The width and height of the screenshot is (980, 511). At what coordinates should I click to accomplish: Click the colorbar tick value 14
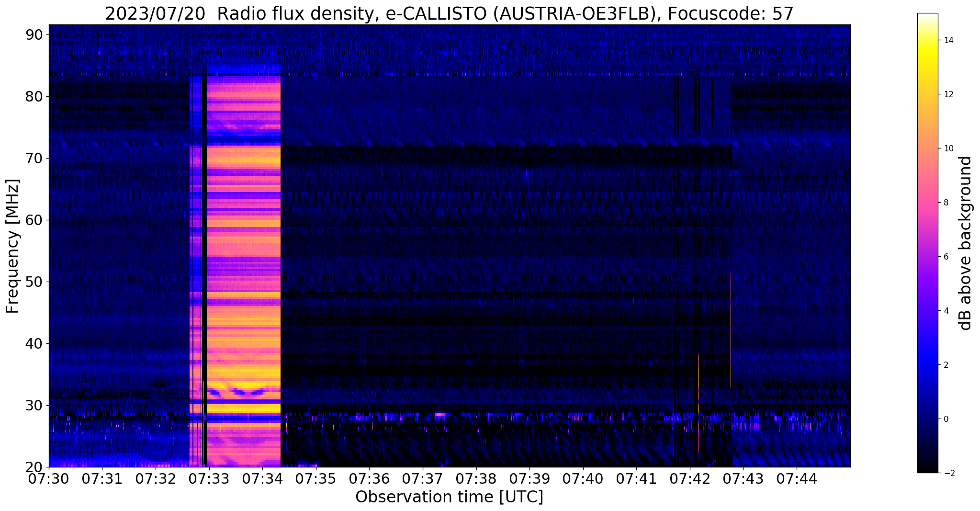coord(948,40)
